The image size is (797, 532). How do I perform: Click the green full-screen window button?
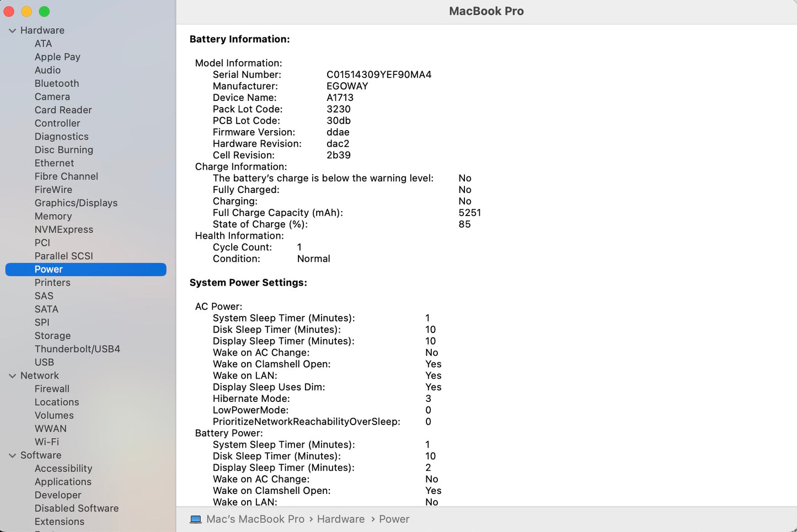click(x=45, y=12)
